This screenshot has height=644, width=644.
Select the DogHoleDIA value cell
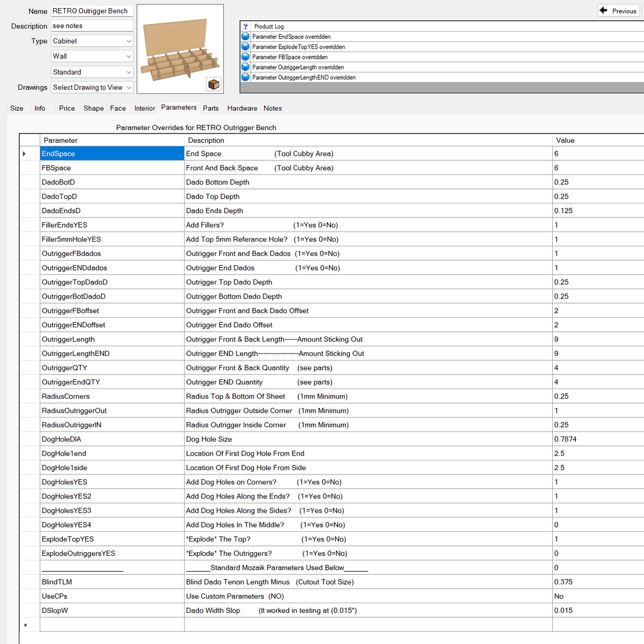596,439
